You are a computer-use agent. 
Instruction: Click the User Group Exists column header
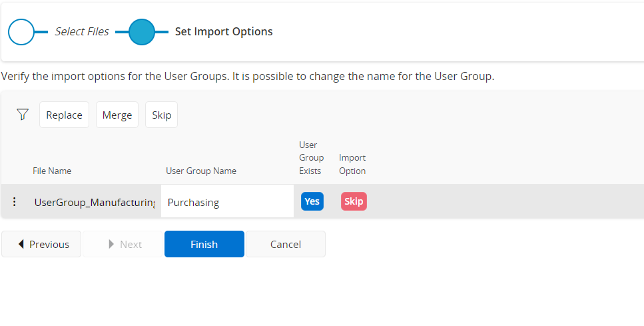click(311, 158)
